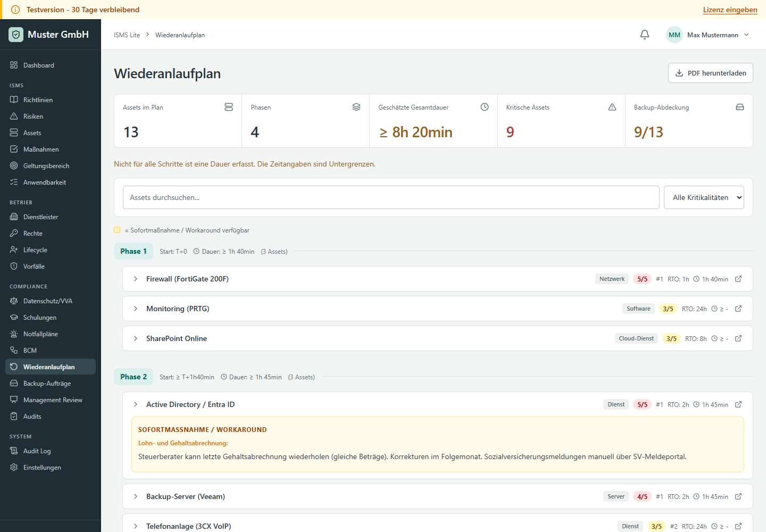Click the Lohn- und Gehaltsabrechnung label
Image resolution: width=766 pixels, height=532 pixels.
[x=183, y=443]
